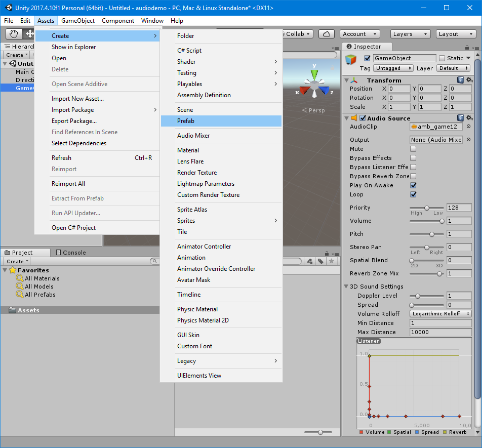
Task: Click the Favorites star icon
Action: point(13,270)
